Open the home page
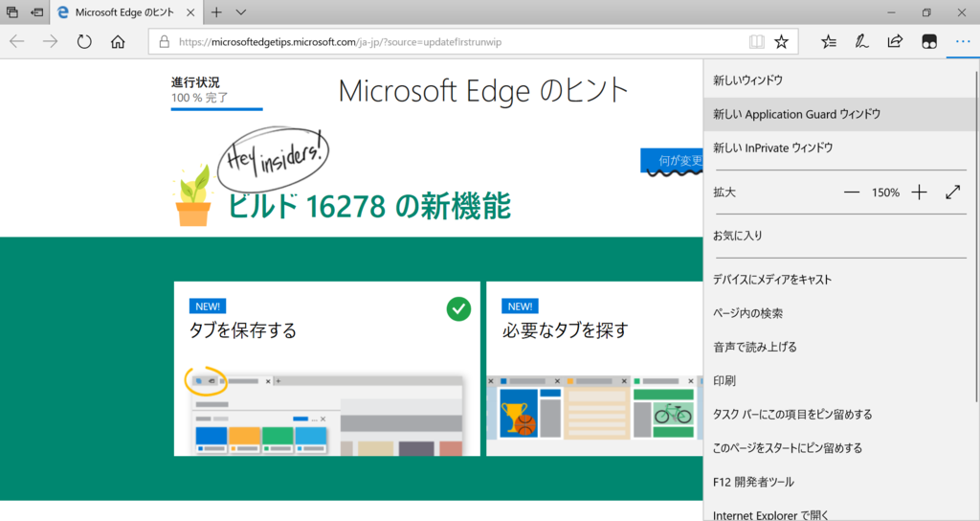Image resolution: width=980 pixels, height=521 pixels. coord(118,42)
